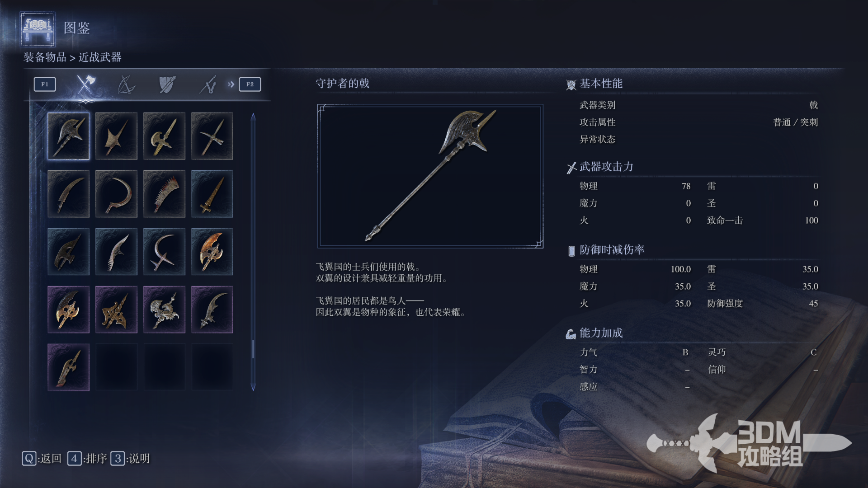Click the compendium book icon at top-left
This screenshot has width=868, height=488.
click(x=38, y=29)
